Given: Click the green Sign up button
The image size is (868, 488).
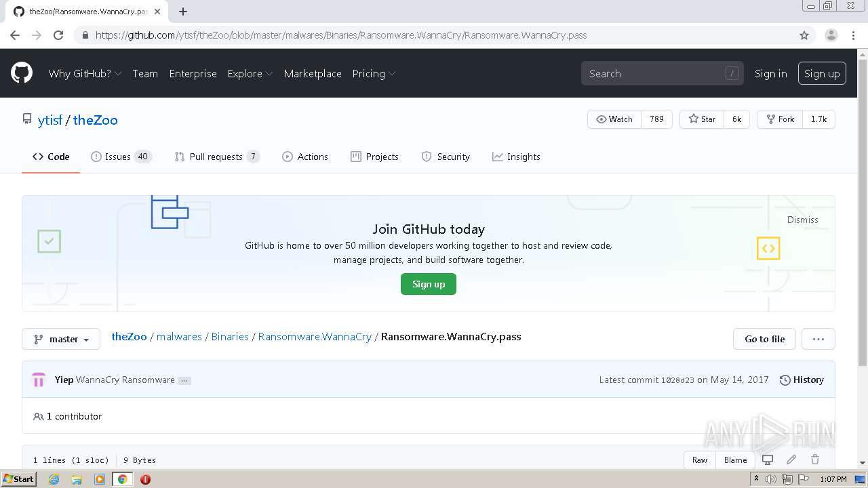Looking at the screenshot, I should tap(429, 284).
